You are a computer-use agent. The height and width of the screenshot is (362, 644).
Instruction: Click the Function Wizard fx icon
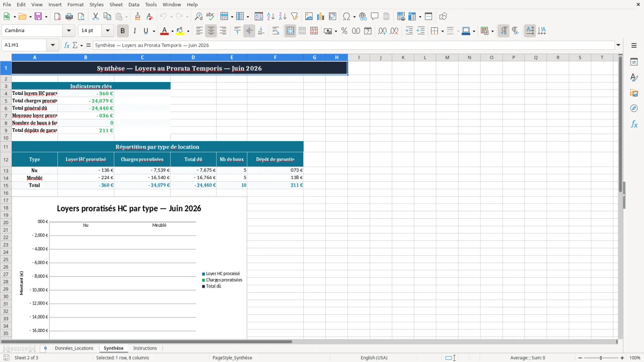tap(67, 46)
